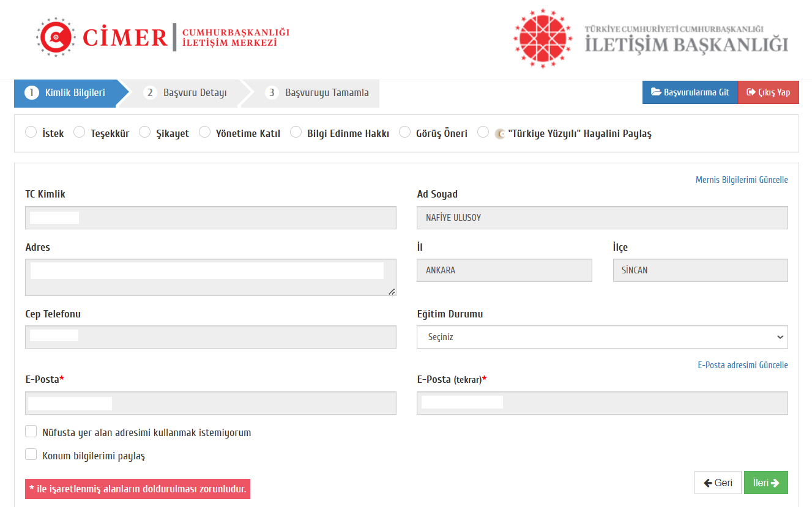Image resolution: width=812 pixels, height=507 pixels.
Task: Pick the Teşekkür radio option
Action: coord(79,132)
